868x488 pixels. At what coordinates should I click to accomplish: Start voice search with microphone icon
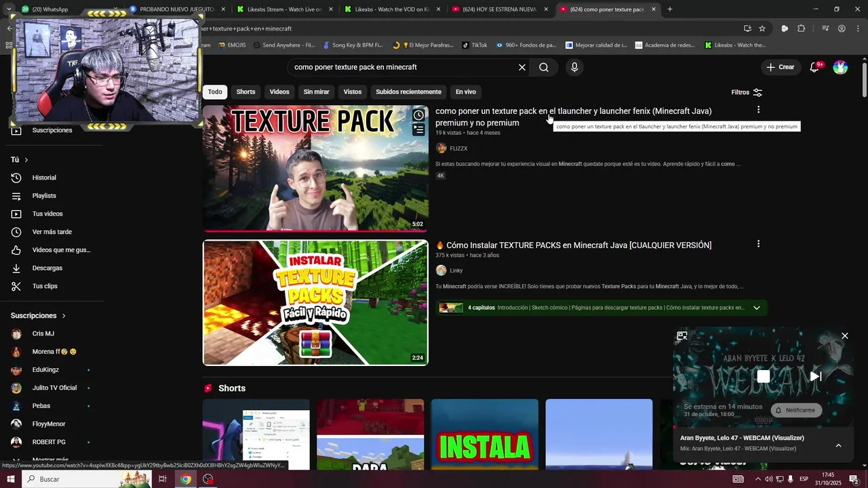[574, 67]
